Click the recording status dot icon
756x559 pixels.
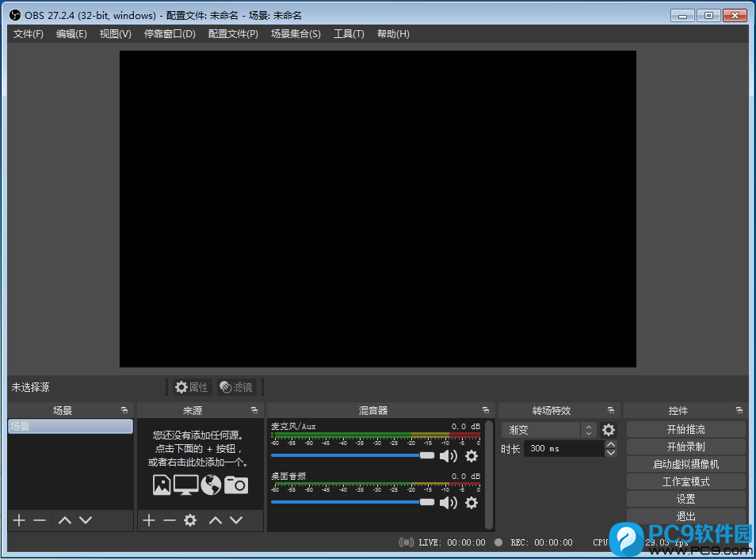tap(498, 542)
